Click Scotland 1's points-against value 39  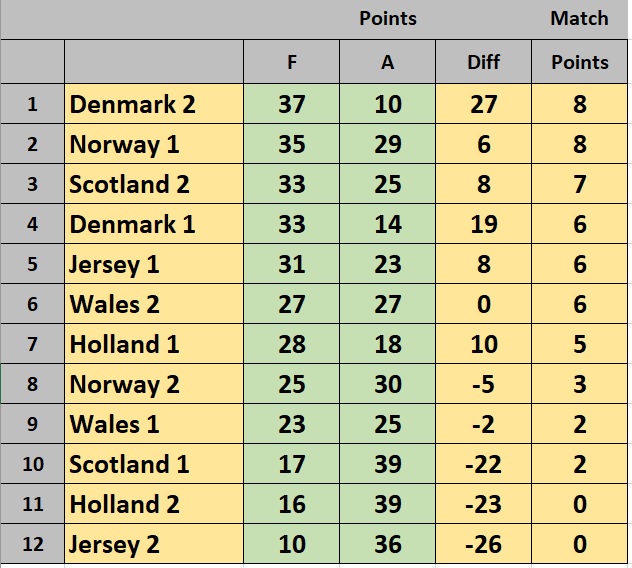coord(387,464)
